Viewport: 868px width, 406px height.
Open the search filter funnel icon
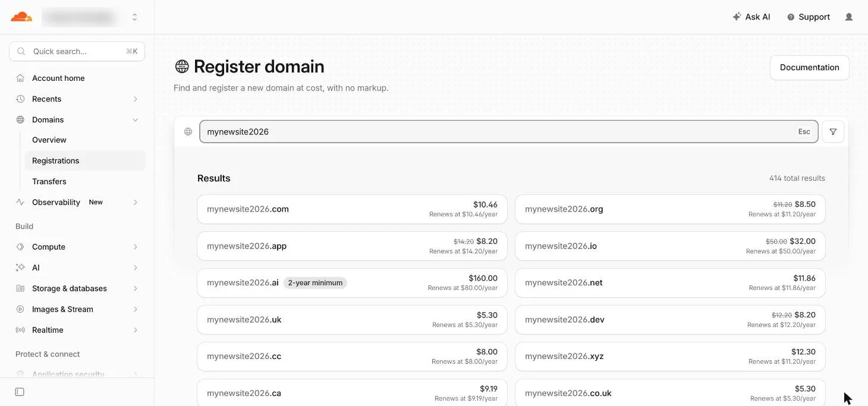tap(833, 131)
